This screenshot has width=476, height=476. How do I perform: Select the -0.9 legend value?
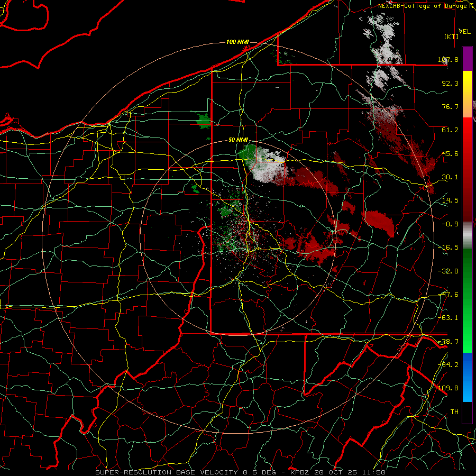point(450,224)
